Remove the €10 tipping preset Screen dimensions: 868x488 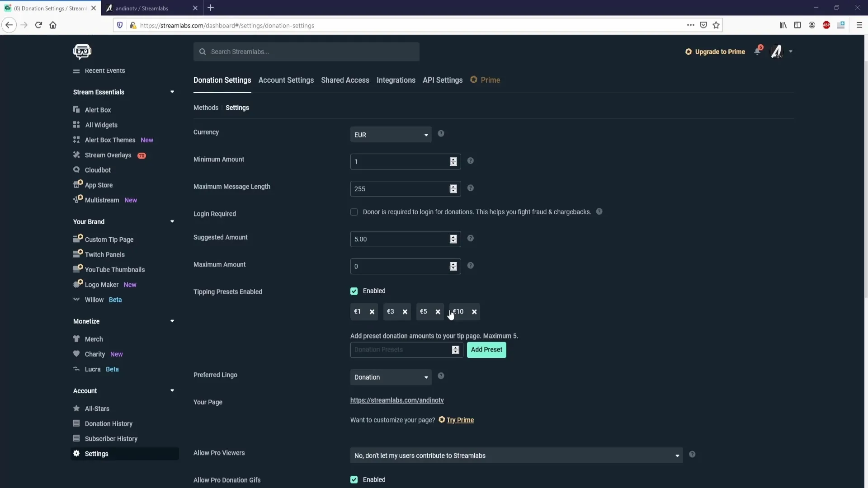tap(474, 312)
